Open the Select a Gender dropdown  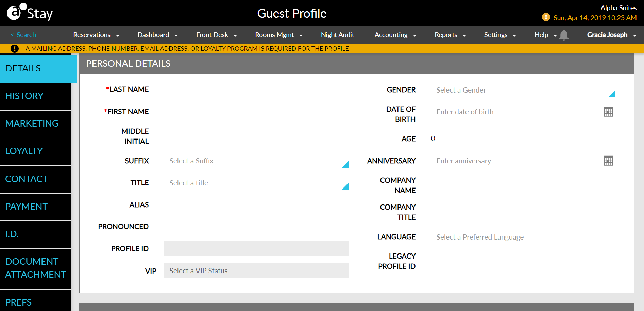(523, 90)
